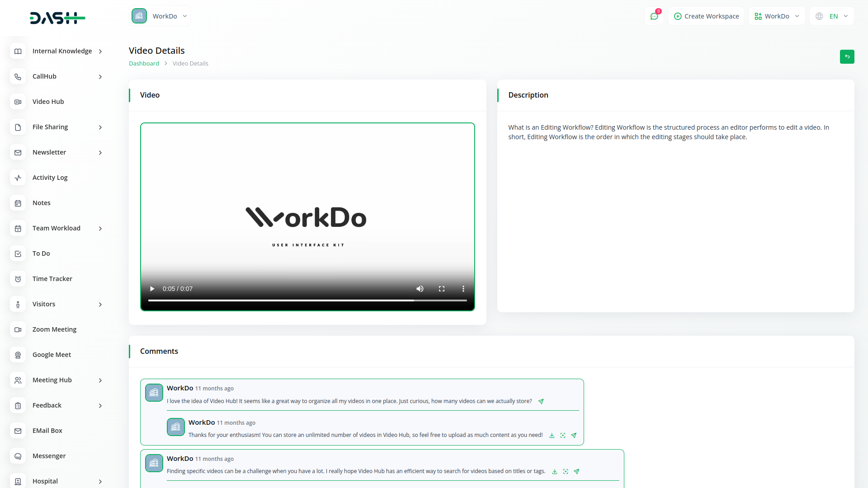Click the Hospital building icon
Image resolution: width=868 pixels, height=488 pixels.
[x=18, y=482]
